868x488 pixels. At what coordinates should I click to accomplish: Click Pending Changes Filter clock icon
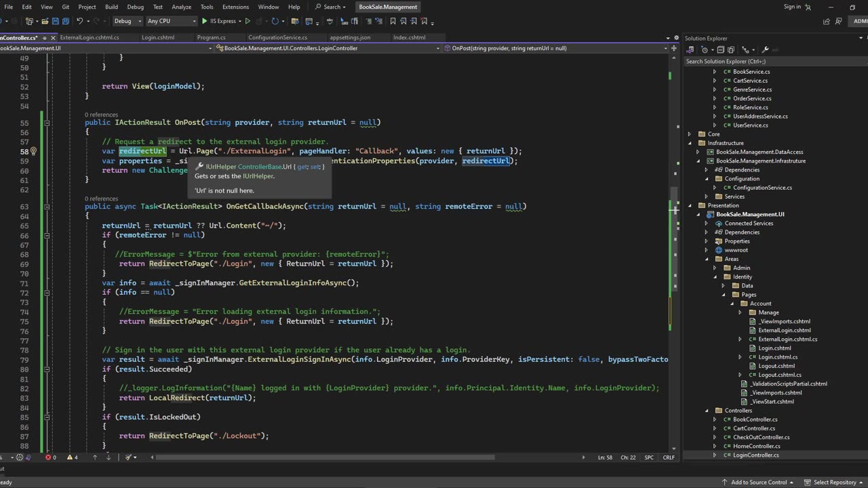(705, 49)
